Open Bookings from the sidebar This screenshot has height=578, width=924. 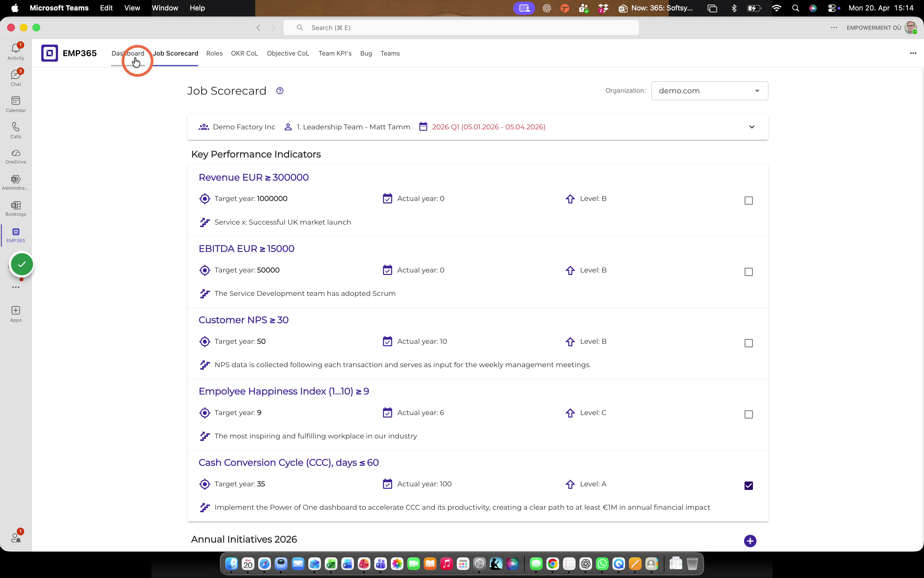coord(16,208)
